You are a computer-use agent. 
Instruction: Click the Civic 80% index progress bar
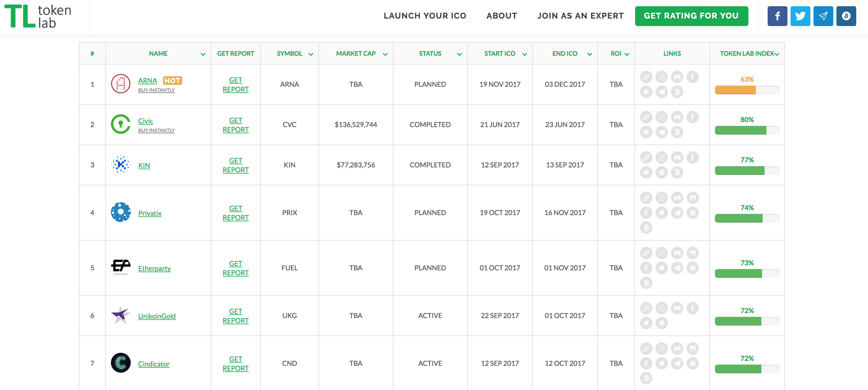[x=747, y=130]
